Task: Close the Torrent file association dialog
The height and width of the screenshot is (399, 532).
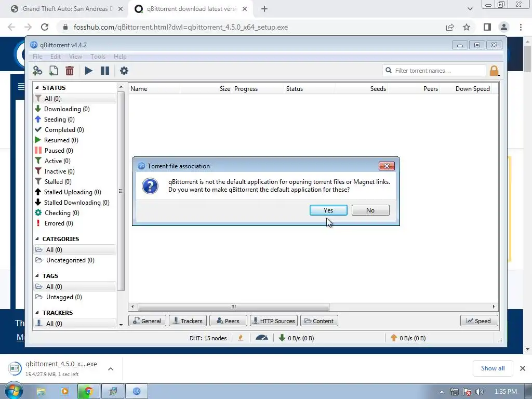Action: [x=387, y=166]
